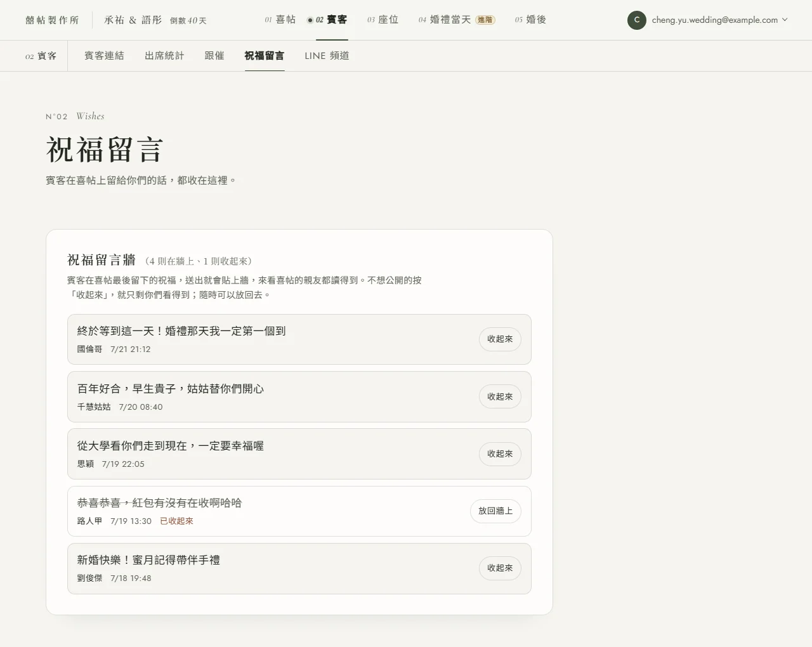Image resolution: width=812 pixels, height=647 pixels.
Task: Click the large 祝福留言 page title
Action: [105, 150]
